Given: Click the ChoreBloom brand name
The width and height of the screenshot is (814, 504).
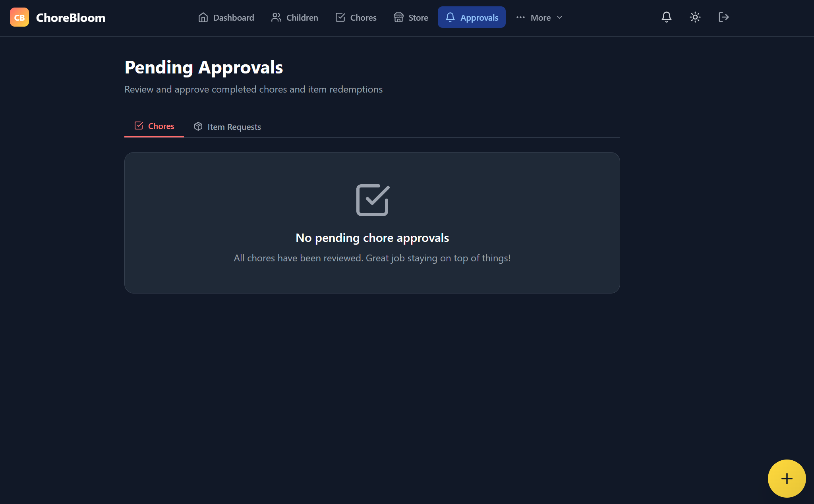Looking at the screenshot, I should [x=71, y=17].
